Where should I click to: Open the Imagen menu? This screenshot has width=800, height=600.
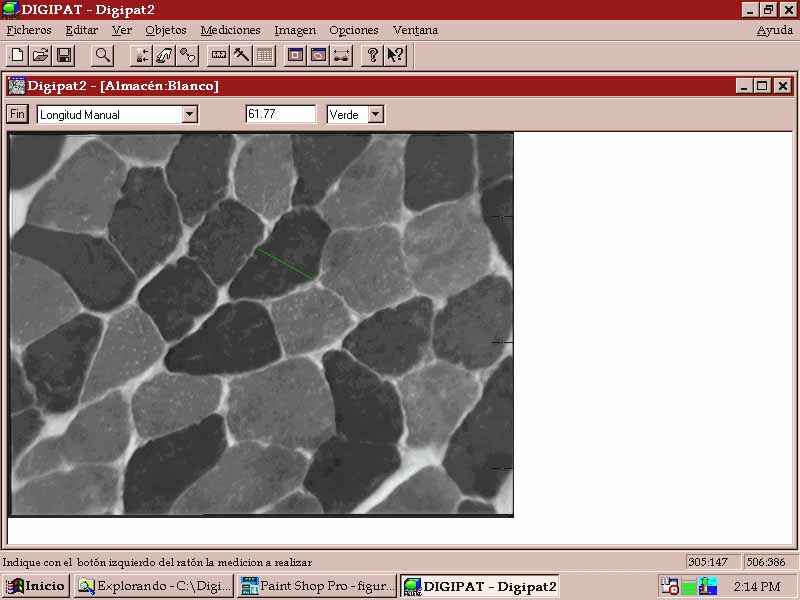(294, 30)
